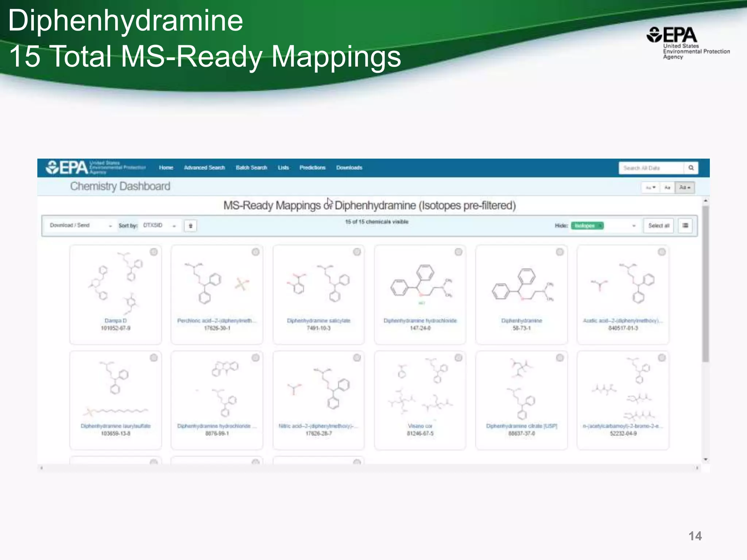Open the Nitric acid compound link

coord(318,426)
